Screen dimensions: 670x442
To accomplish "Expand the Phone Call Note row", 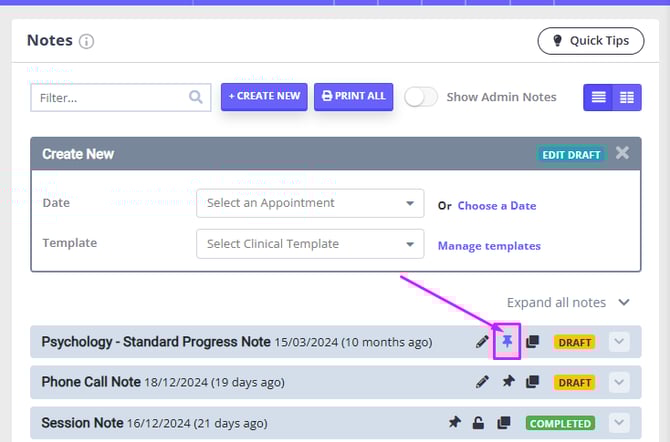I will click(x=620, y=382).
